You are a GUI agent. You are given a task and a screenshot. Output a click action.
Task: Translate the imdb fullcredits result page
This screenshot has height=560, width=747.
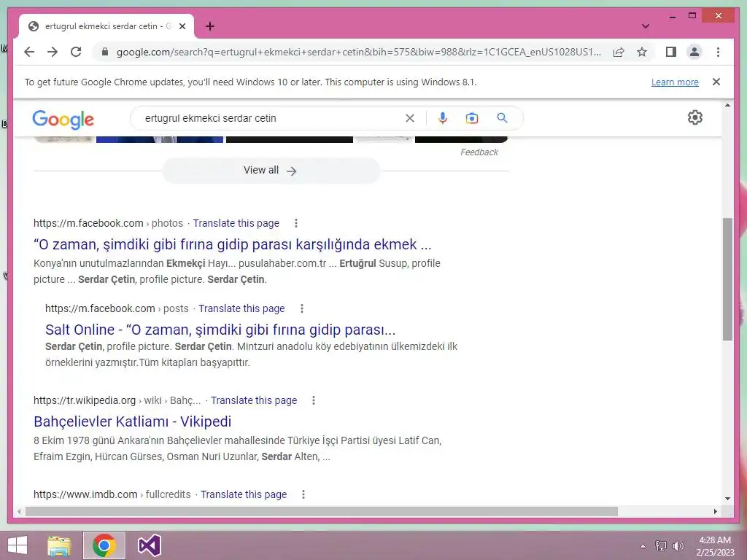(x=244, y=494)
